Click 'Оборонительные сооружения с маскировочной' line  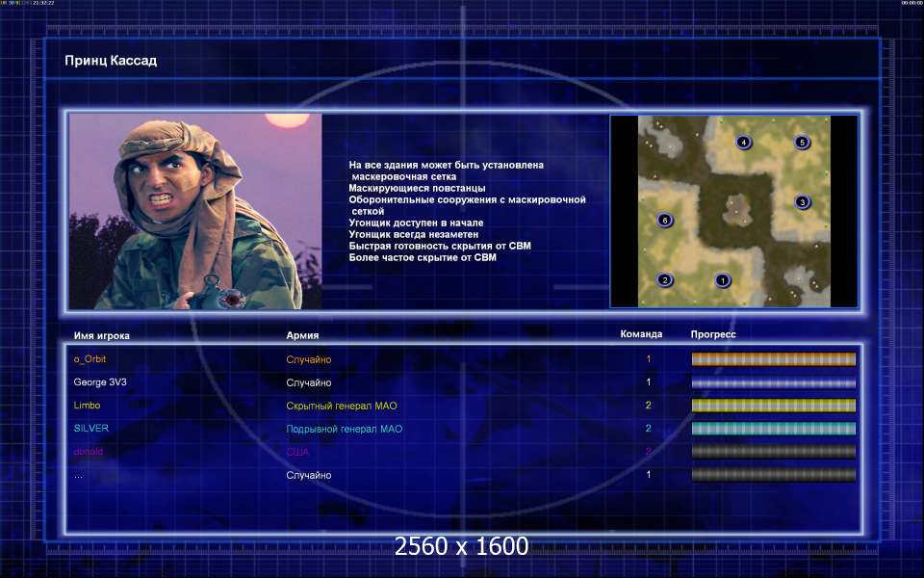click(468, 200)
